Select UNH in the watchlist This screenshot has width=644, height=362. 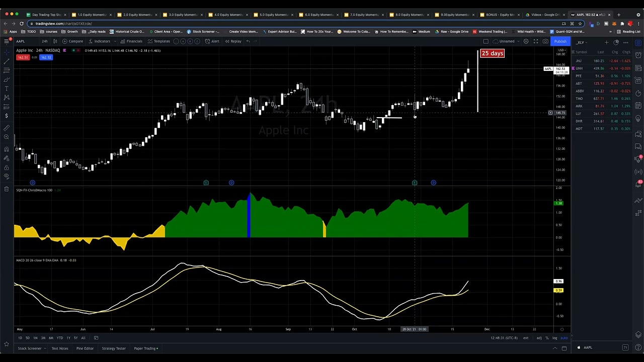tap(603, 68)
